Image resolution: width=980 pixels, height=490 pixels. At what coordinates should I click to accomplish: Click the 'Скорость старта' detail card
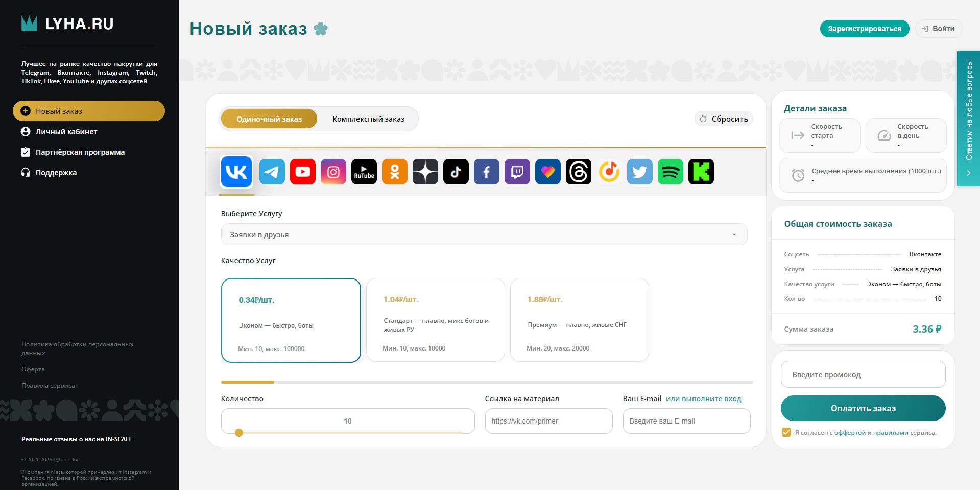point(820,135)
